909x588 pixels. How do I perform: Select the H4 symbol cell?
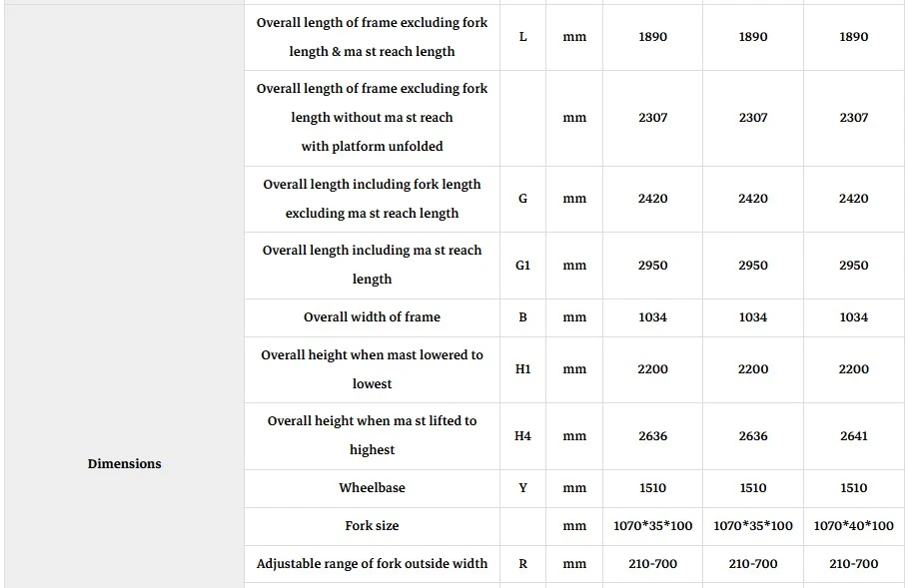(522, 435)
